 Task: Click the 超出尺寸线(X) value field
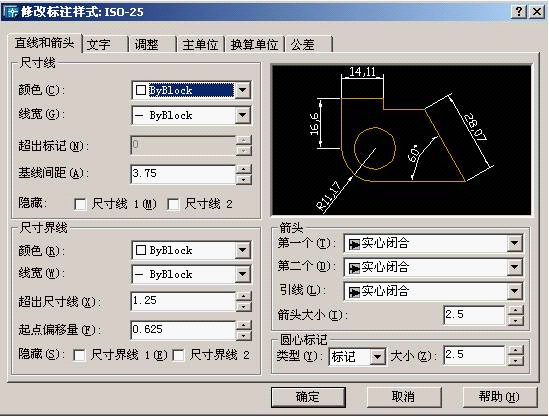pos(183,301)
